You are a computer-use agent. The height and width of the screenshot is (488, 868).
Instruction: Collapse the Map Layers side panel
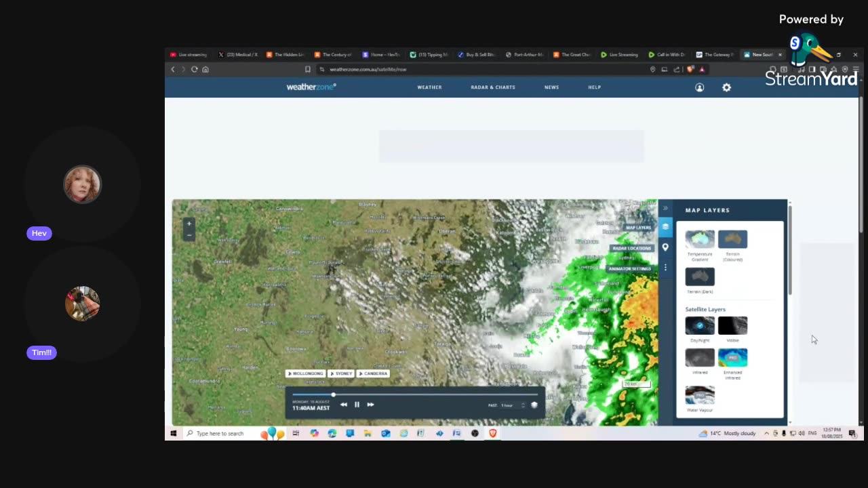point(665,208)
